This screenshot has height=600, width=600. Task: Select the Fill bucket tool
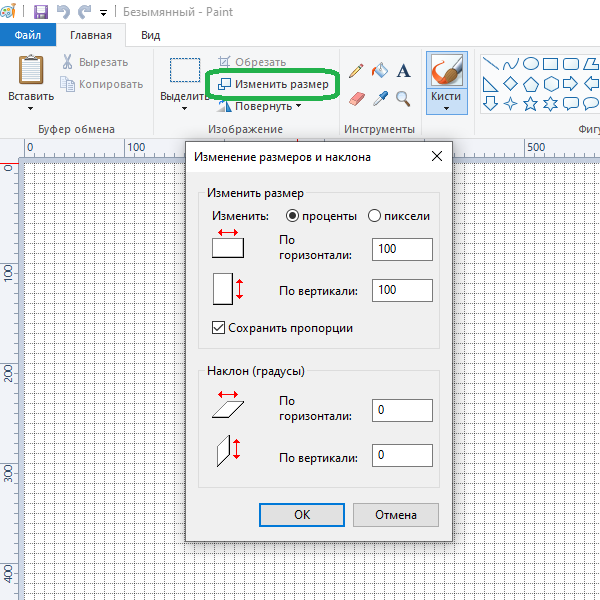[380, 70]
